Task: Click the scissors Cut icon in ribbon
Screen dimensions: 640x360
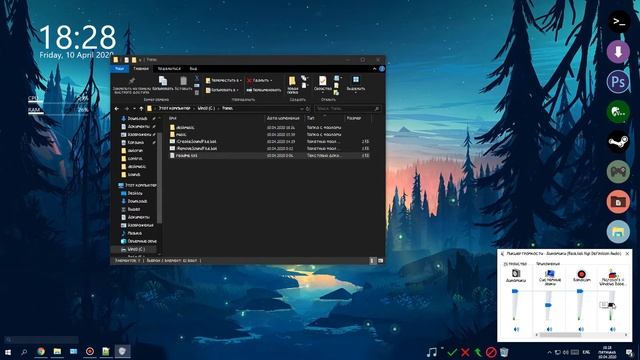Action: pyautogui.click(x=197, y=78)
